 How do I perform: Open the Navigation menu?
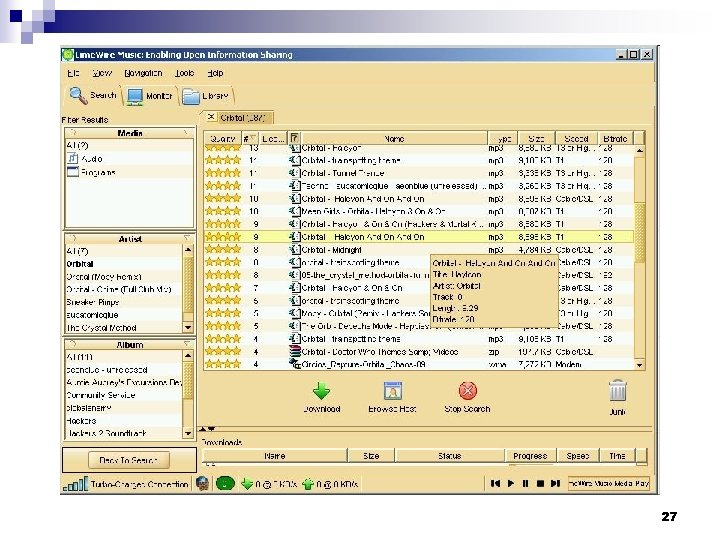point(143,73)
